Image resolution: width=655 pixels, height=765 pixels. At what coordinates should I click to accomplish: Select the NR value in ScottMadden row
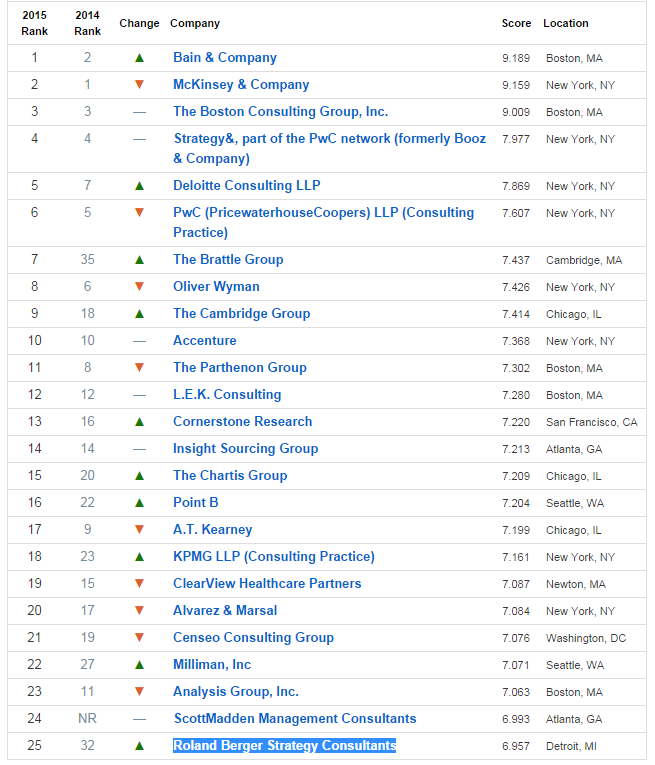[87, 719]
